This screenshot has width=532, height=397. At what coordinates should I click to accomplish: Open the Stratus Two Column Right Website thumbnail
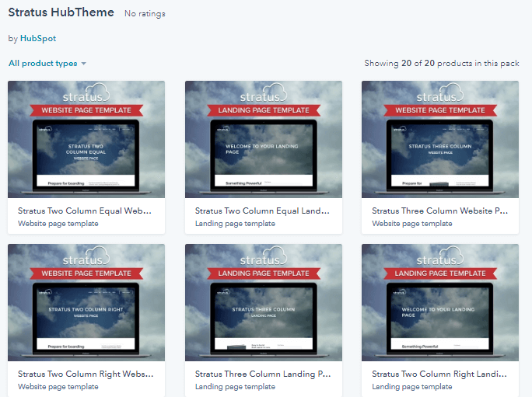(x=86, y=302)
